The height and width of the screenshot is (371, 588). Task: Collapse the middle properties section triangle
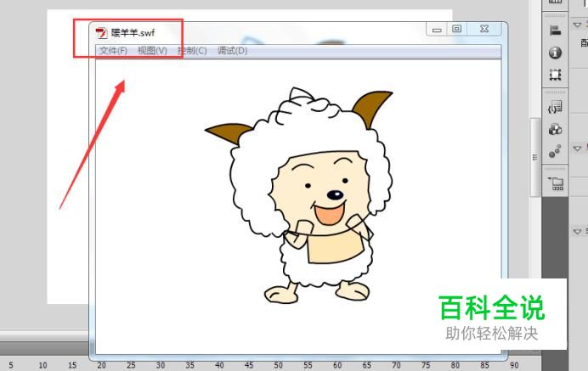(577, 149)
